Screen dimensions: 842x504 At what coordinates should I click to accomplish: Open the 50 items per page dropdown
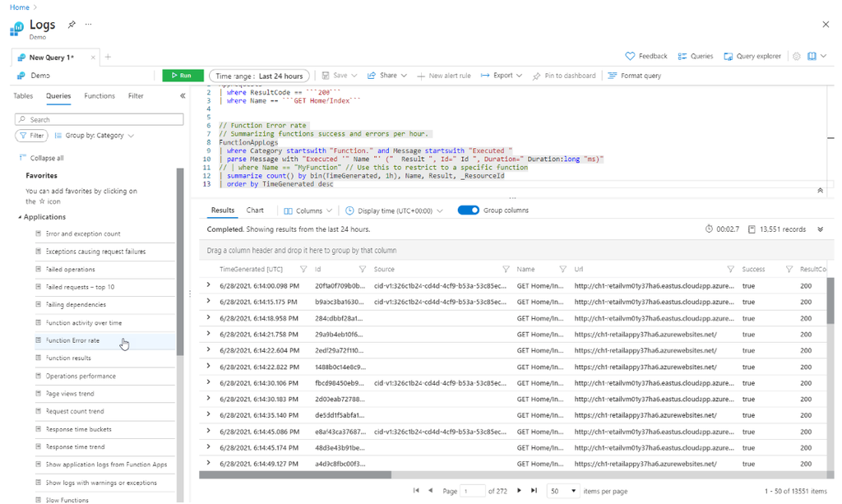[x=562, y=491]
